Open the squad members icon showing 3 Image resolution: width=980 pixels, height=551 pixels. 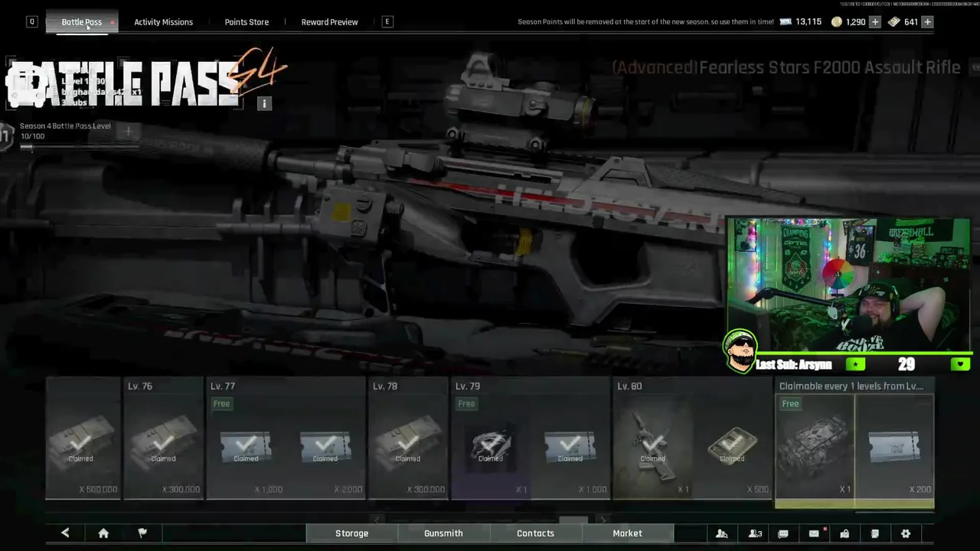[755, 533]
